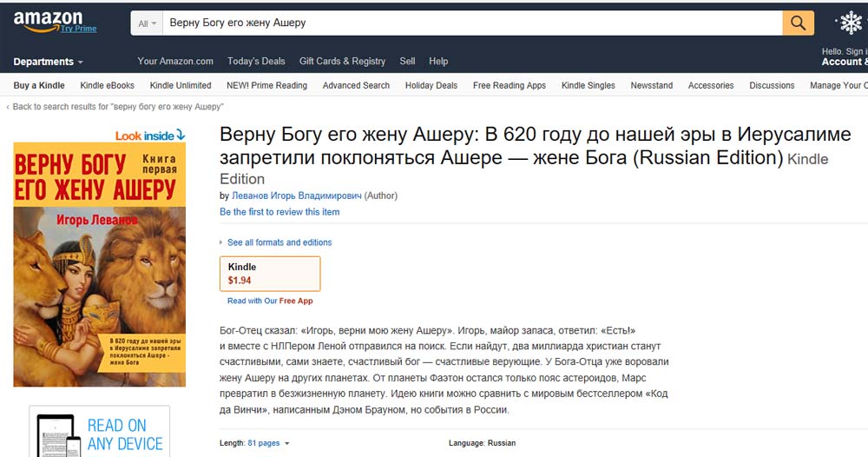Screen dimensions: 868x457
Task: Click the Try Prime link
Action: point(79,29)
